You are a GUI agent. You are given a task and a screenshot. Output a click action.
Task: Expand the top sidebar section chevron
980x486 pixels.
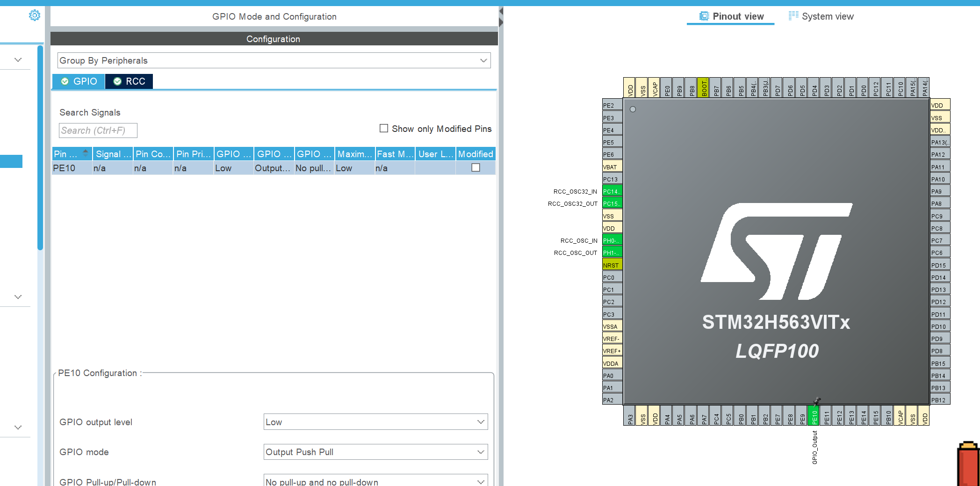click(17, 59)
